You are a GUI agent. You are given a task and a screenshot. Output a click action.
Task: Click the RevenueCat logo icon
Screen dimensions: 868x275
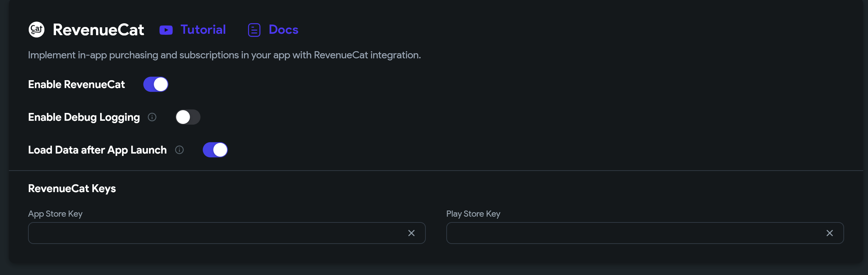coord(37,30)
